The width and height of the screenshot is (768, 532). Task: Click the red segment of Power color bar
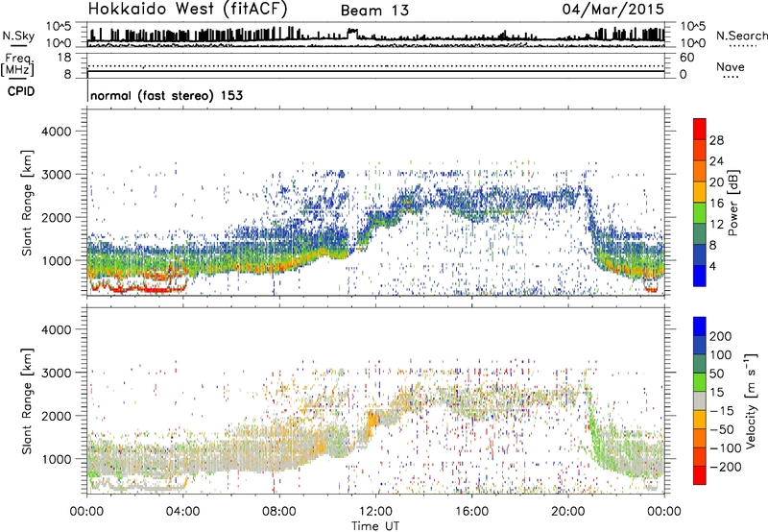(700, 129)
